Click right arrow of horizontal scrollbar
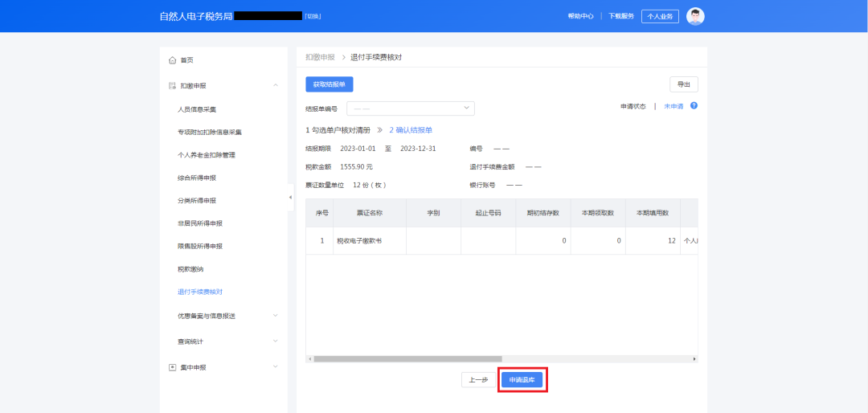Image resolution: width=868 pixels, height=413 pixels. [x=695, y=359]
